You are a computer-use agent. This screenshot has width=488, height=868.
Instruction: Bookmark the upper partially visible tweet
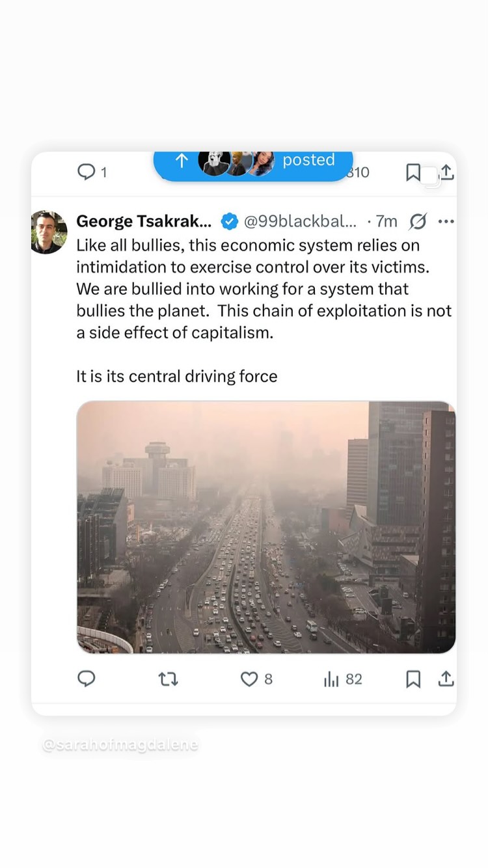click(x=413, y=172)
